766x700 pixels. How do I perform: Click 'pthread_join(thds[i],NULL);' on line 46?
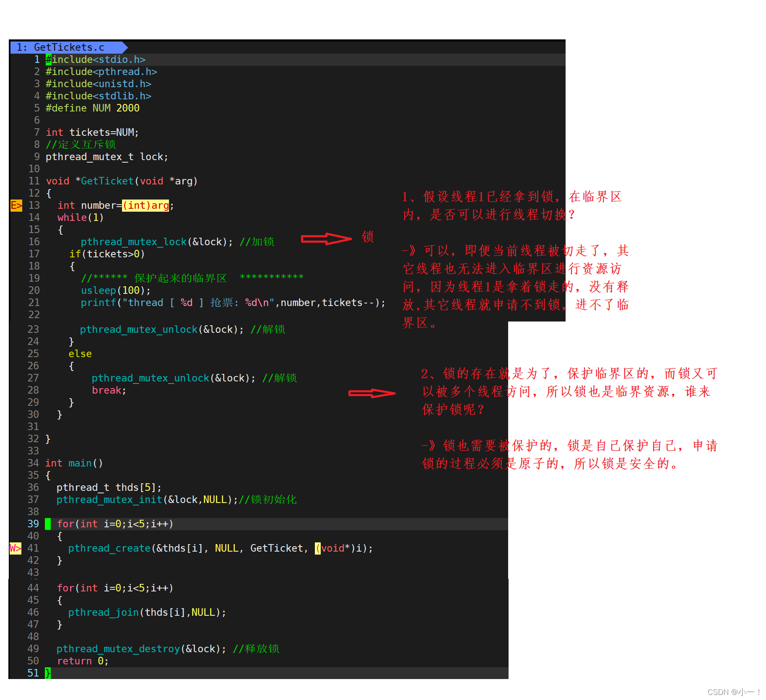tap(147, 612)
